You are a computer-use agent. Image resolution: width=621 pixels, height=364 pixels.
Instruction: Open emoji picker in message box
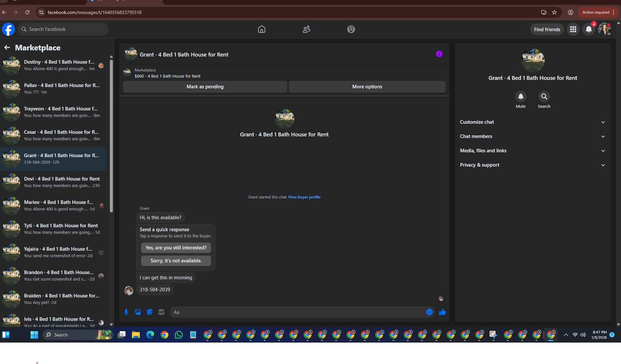tap(429, 312)
